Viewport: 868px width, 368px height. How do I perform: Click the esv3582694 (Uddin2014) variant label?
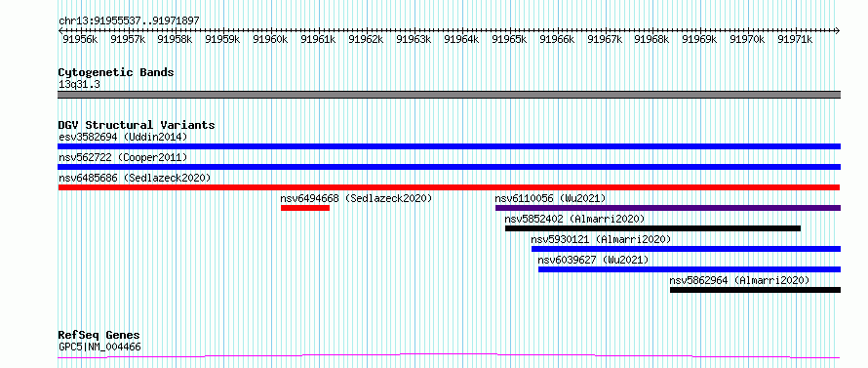tap(123, 137)
